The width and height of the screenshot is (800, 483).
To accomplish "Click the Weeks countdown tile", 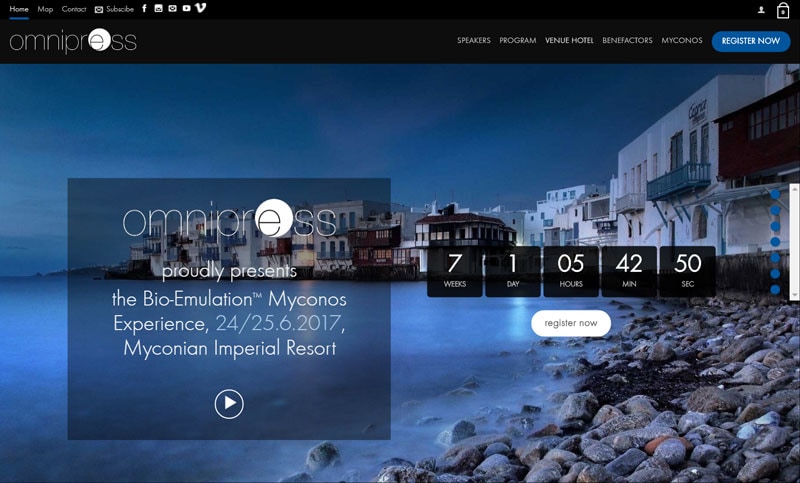I will [455, 271].
